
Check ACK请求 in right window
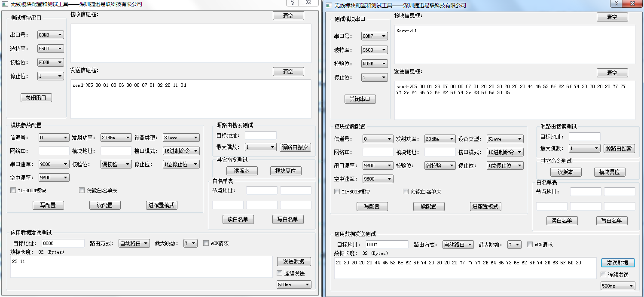530,245
